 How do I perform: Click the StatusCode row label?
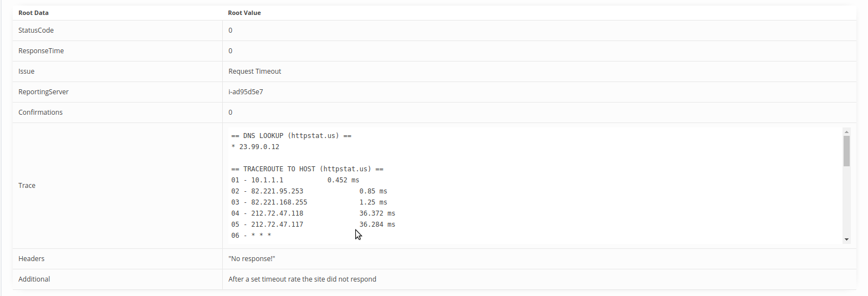[36, 30]
